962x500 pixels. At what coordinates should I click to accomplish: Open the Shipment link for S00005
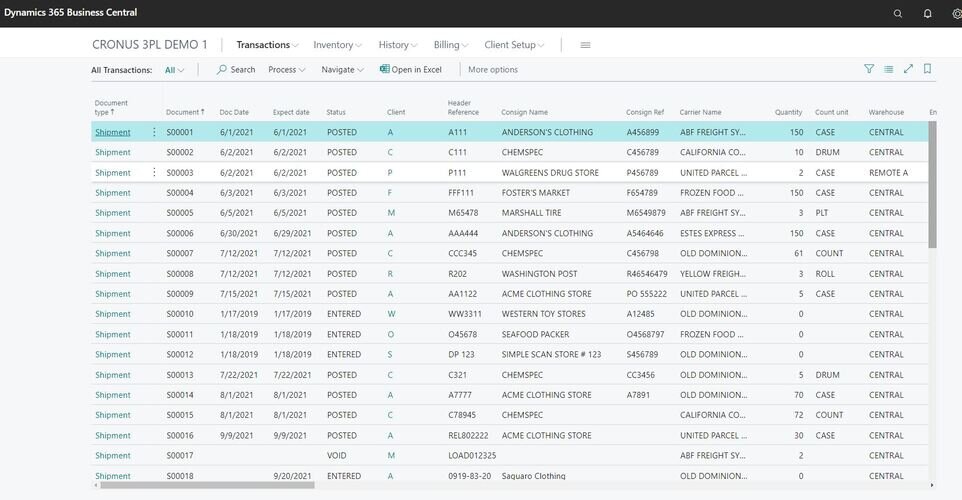coord(112,213)
